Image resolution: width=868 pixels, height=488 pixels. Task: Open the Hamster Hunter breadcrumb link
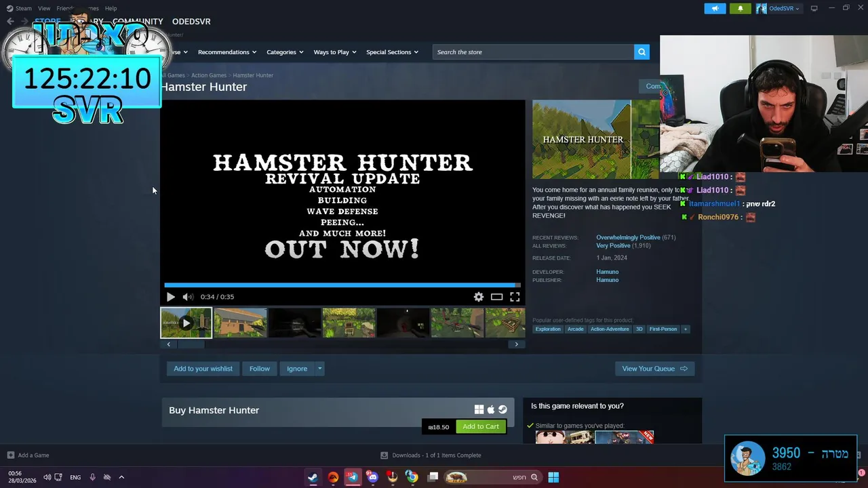(x=253, y=75)
